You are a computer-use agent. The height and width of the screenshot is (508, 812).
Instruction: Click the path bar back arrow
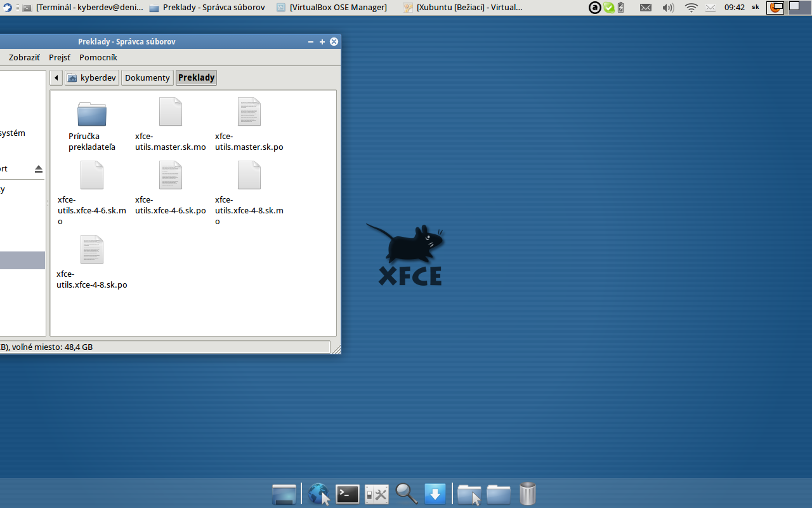pyautogui.click(x=56, y=77)
